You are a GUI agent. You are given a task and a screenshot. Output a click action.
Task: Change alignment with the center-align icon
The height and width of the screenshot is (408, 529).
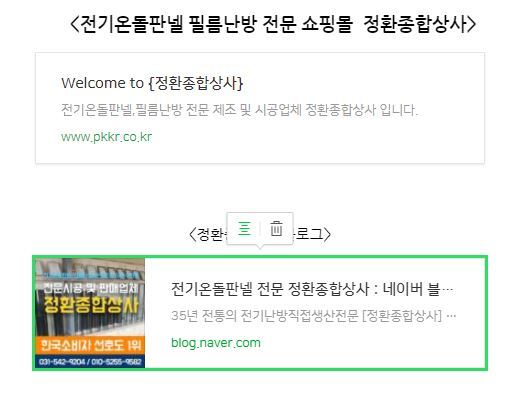pyautogui.click(x=244, y=229)
